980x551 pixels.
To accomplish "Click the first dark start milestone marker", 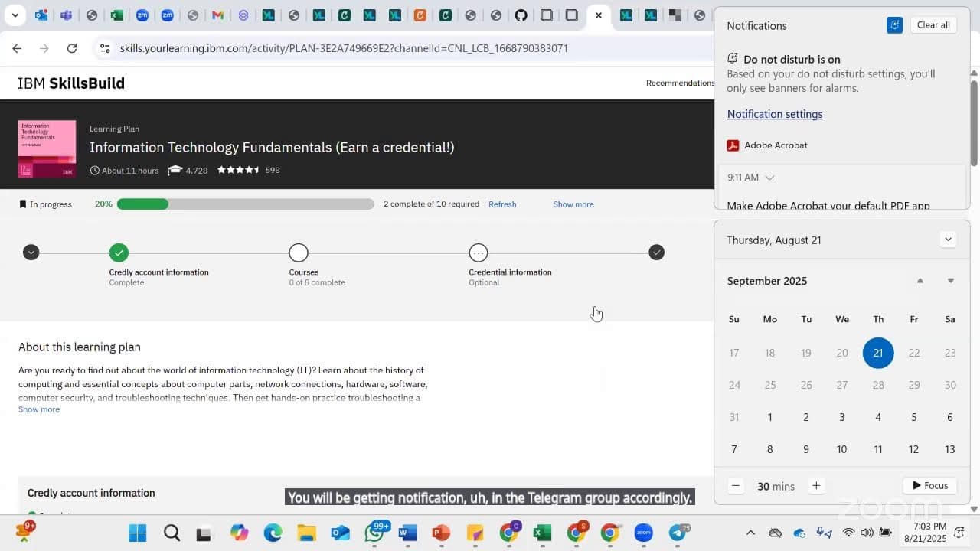I will tap(31, 253).
